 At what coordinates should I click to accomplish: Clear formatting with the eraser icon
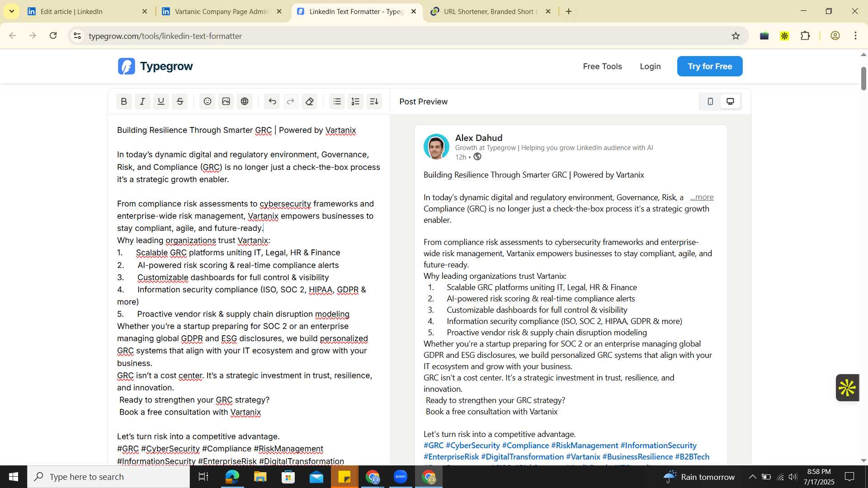(310, 102)
